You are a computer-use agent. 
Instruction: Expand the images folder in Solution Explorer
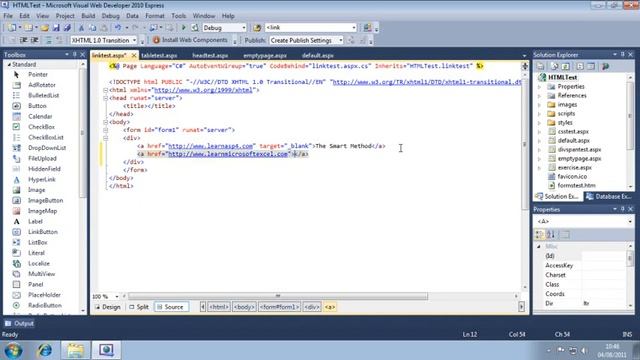[x=539, y=104]
